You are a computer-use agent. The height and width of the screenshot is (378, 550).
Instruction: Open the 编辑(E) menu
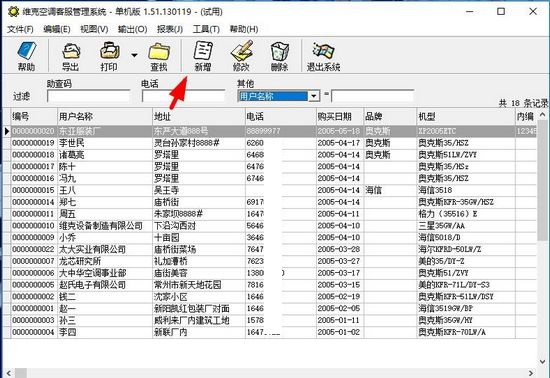point(56,29)
